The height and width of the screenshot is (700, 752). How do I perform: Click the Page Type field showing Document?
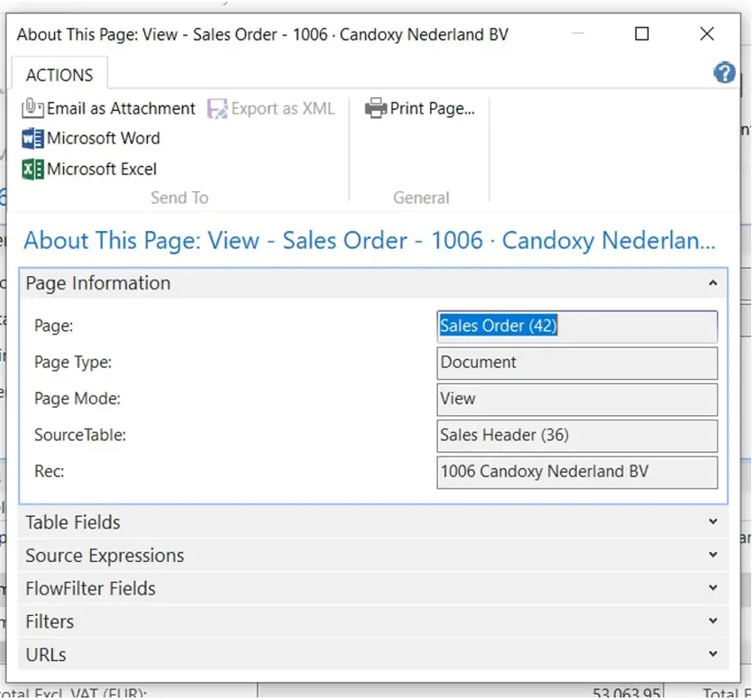[577, 363]
